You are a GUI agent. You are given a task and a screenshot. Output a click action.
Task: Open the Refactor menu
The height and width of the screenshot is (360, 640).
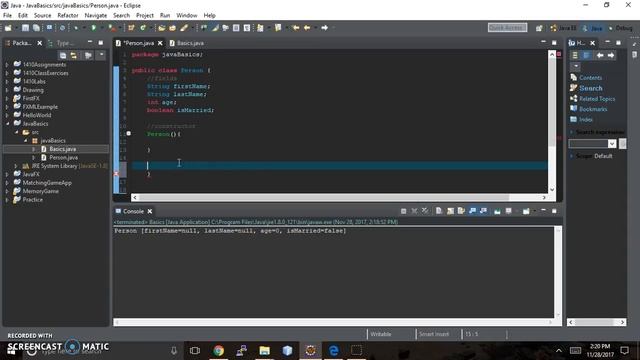[68, 16]
